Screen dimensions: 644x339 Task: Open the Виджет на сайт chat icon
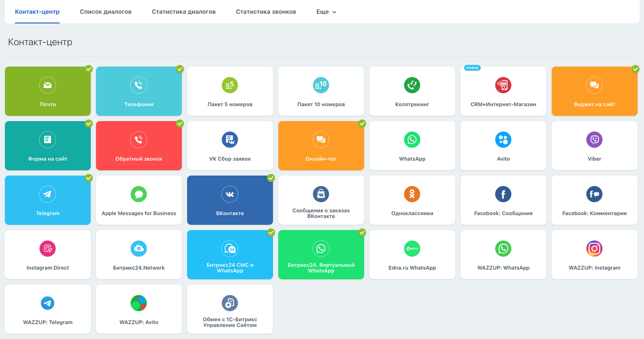click(x=594, y=85)
